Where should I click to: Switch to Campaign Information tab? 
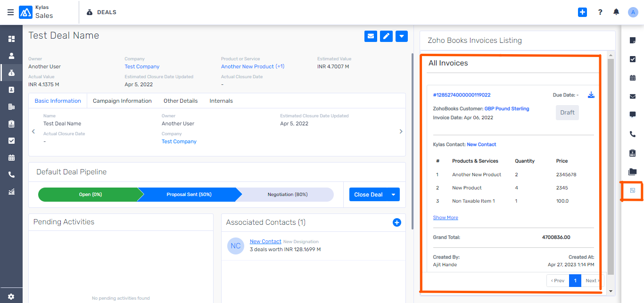tap(122, 101)
